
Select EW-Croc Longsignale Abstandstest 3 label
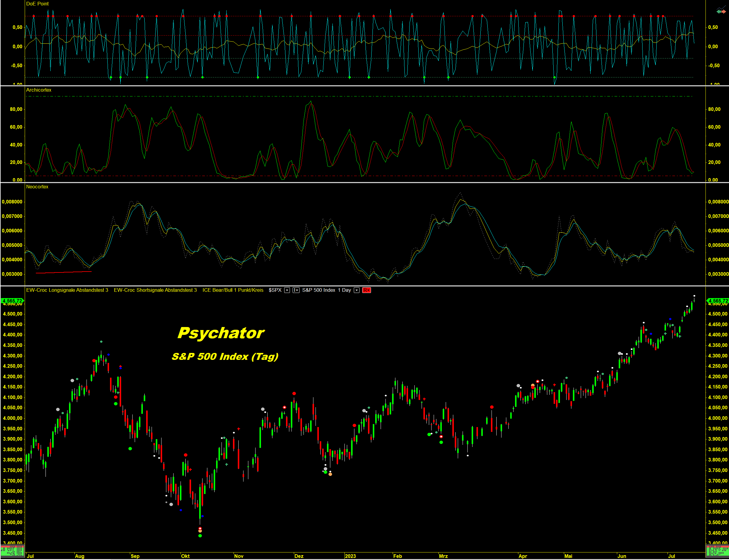coord(67,290)
